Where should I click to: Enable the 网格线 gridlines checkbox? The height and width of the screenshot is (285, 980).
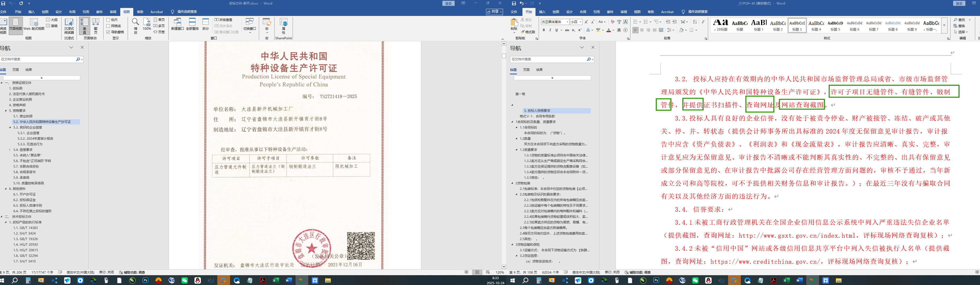coord(109,26)
